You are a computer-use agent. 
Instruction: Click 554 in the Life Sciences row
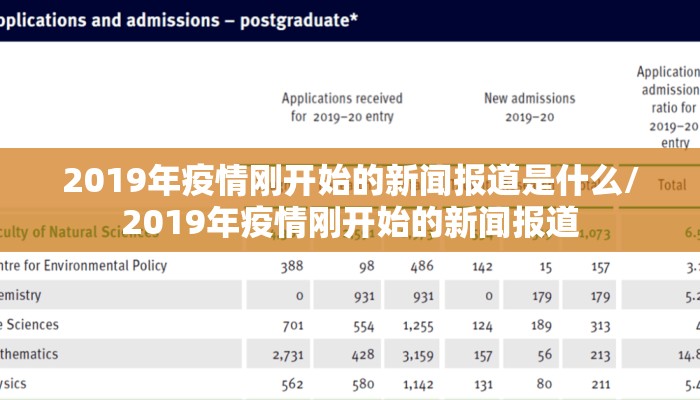click(363, 326)
